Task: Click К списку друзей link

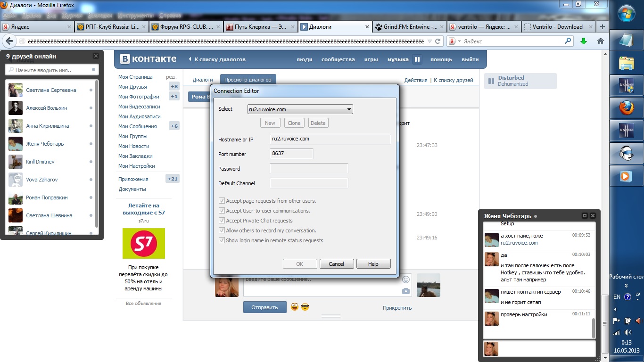Action: [x=454, y=80]
